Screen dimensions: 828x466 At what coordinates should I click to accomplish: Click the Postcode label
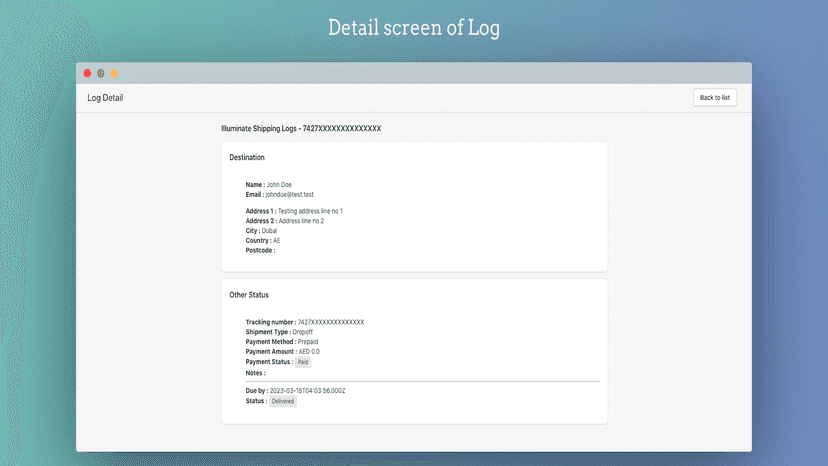(260, 250)
